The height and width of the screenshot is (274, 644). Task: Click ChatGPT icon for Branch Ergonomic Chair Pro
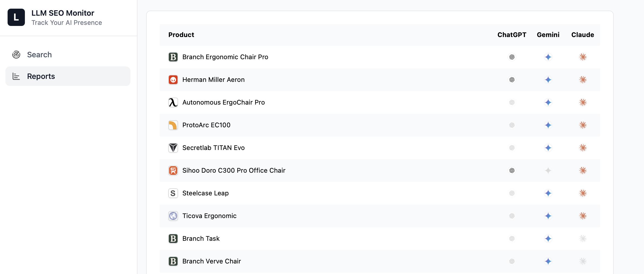[x=512, y=57]
